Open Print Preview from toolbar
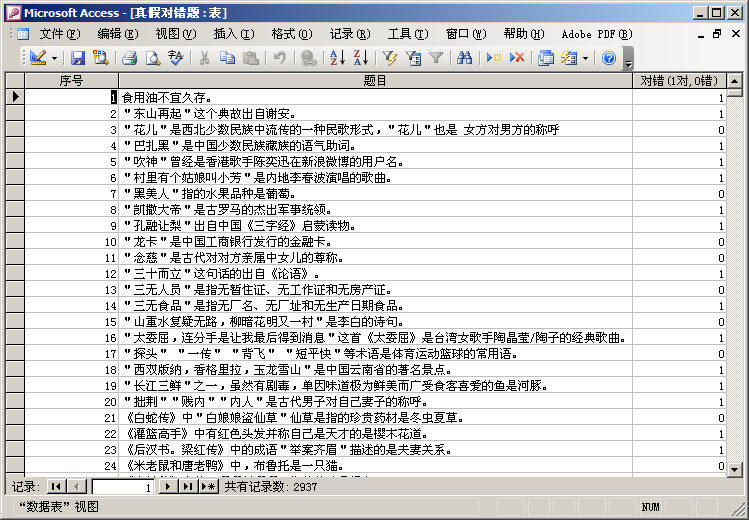 152,58
